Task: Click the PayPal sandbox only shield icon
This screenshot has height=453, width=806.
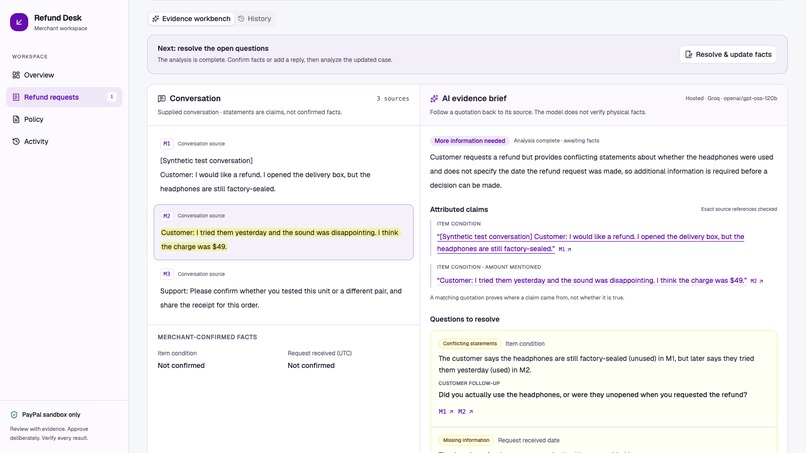Action: (14, 415)
